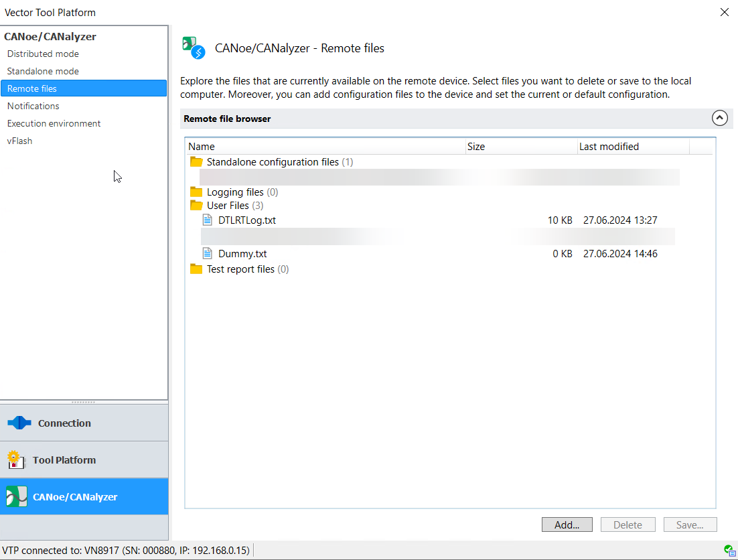Viewport: 738px width, 560px height.
Task: Open the vFlash page
Action: click(20, 141)
